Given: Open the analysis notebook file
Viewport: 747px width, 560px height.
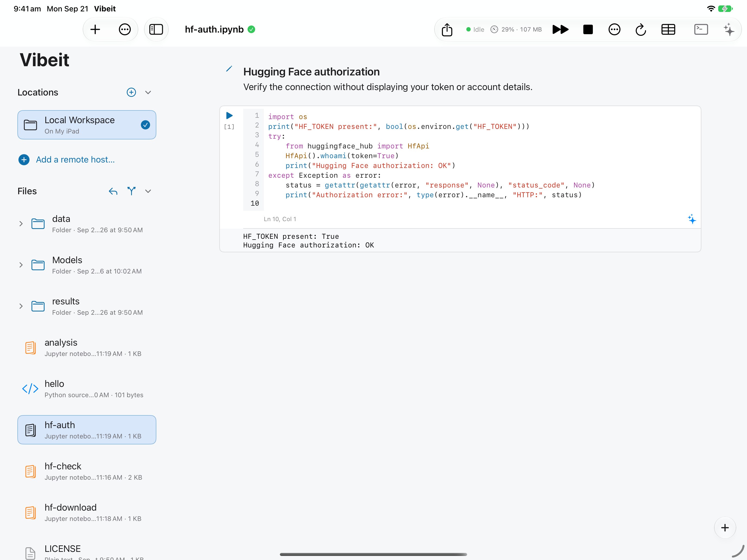Looking at the screenshot, I should click(x=87, y=347).
